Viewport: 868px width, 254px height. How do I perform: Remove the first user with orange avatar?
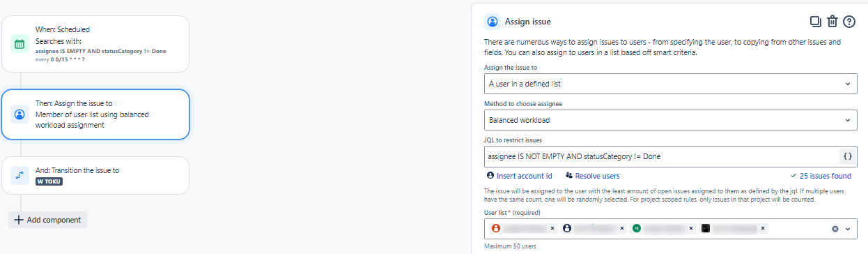point(552,228)
